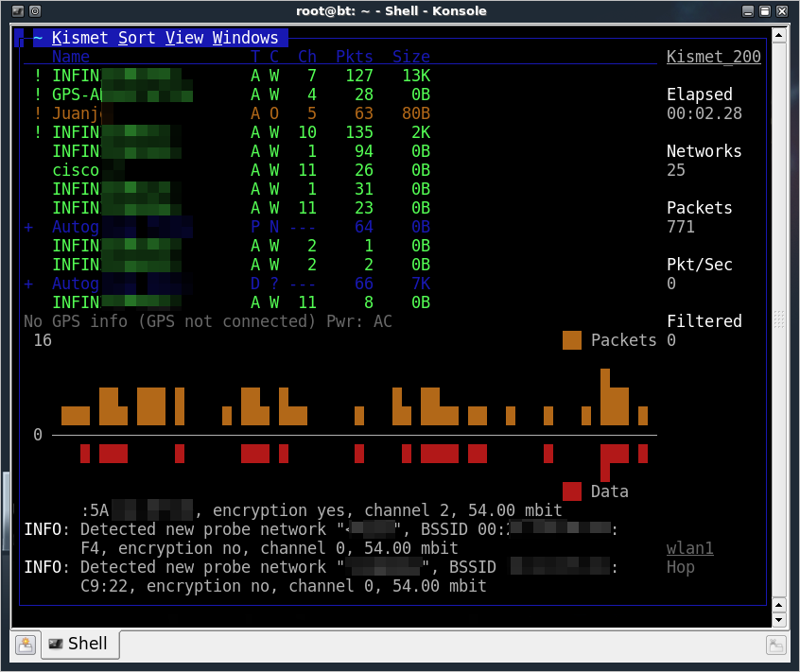Close the Konsole window

[784, 10]
